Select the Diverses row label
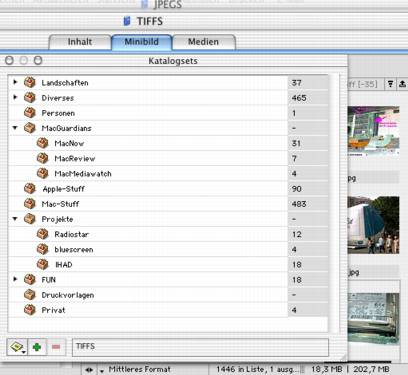The image size is (408, 375). [x=58, y=98]
